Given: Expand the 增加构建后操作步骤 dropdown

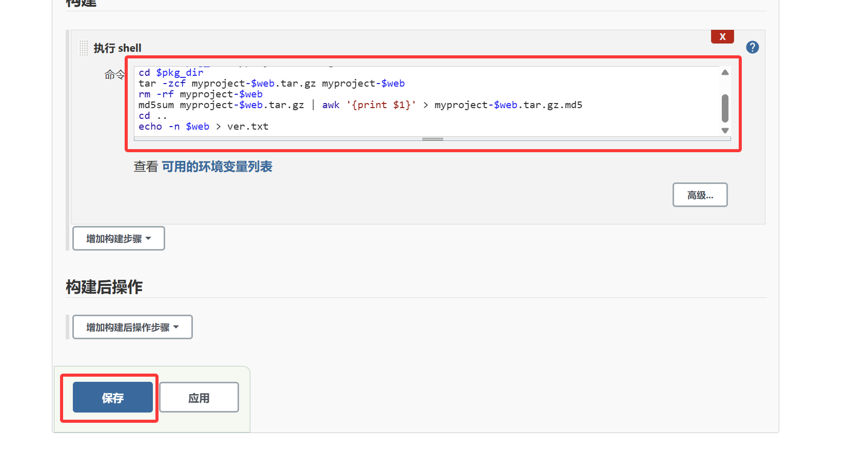Looking at the screenshot, I should click(x=132, y=327).
